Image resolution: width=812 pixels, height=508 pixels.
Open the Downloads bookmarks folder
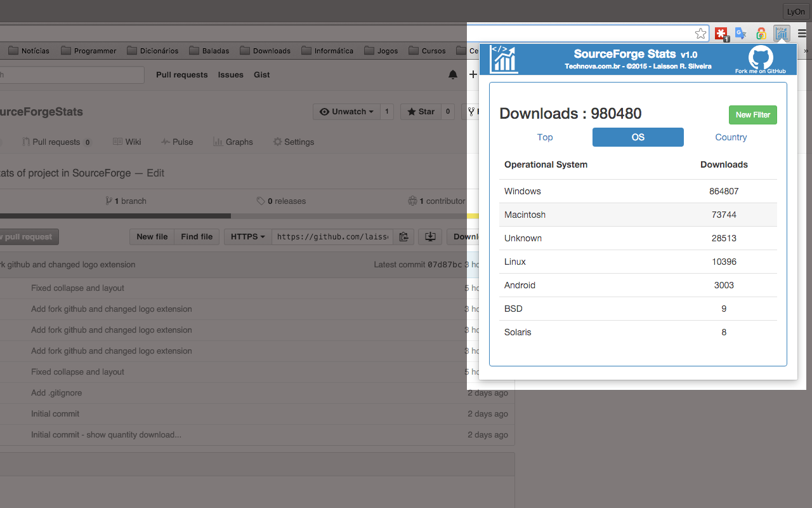(265, 50)
